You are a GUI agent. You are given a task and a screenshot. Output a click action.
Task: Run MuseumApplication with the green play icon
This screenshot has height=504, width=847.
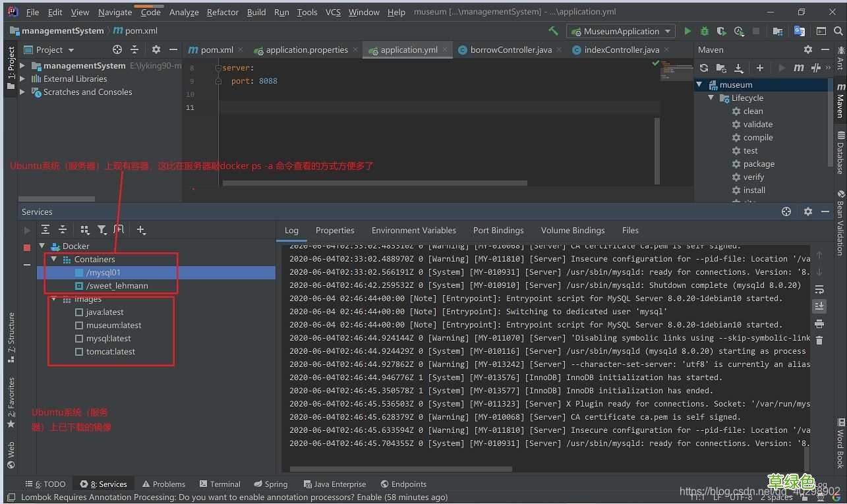point(687,31)
